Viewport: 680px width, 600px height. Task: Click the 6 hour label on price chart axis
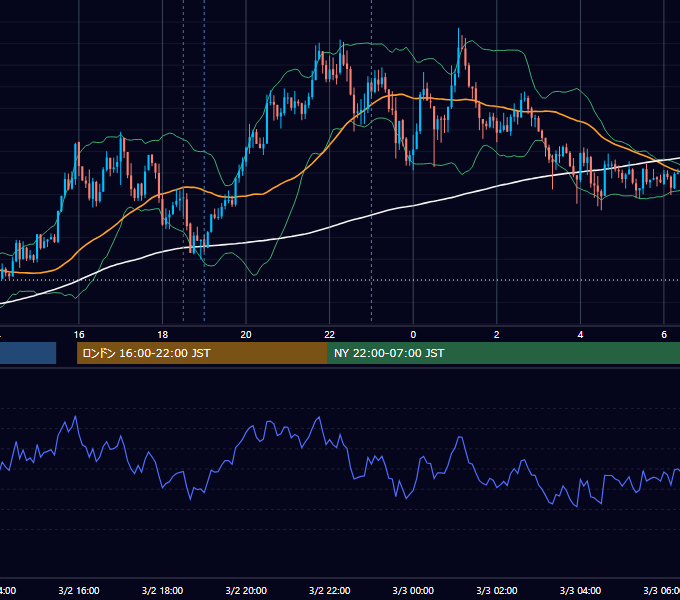click(x=664, y=335)
